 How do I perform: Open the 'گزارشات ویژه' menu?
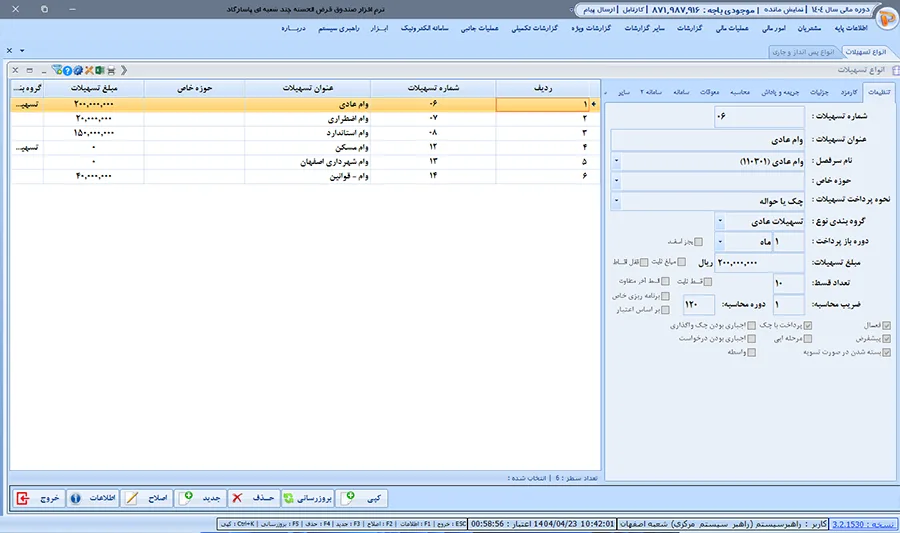(591, 28)
